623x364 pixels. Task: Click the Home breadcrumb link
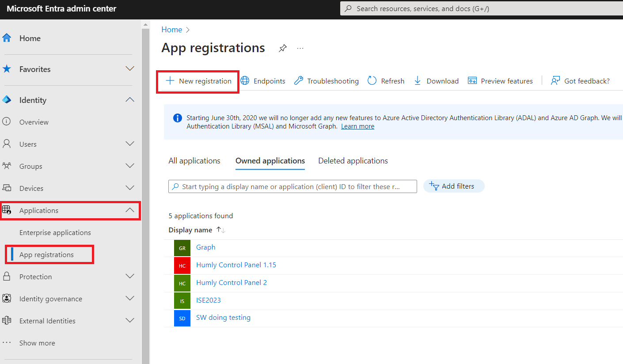(171, 30)
